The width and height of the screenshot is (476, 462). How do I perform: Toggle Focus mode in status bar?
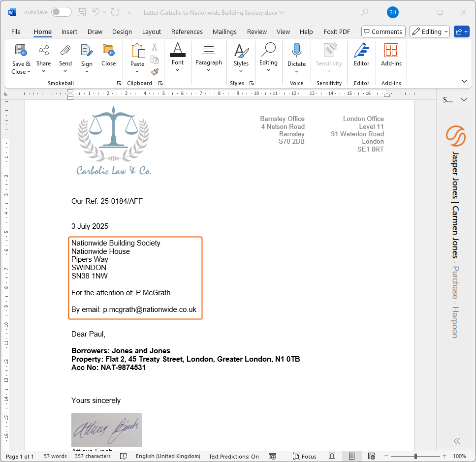[x=305, y=456]
